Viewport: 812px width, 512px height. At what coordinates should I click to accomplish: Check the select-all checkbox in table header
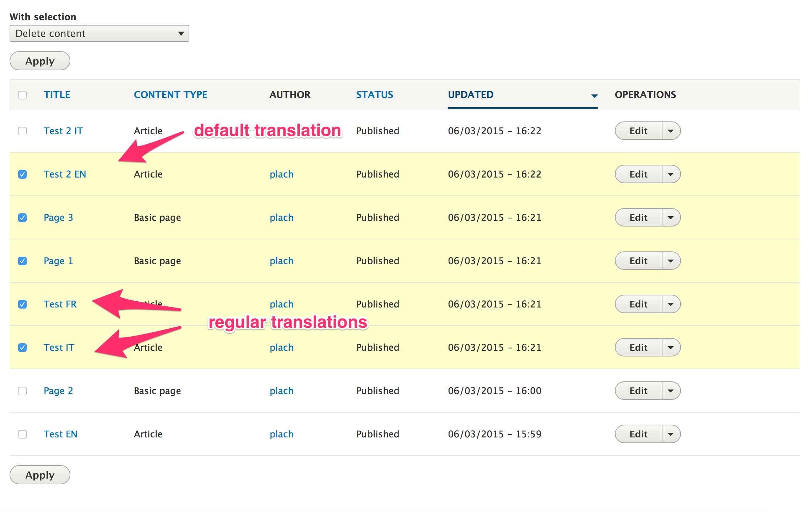(x=22, y=95)
